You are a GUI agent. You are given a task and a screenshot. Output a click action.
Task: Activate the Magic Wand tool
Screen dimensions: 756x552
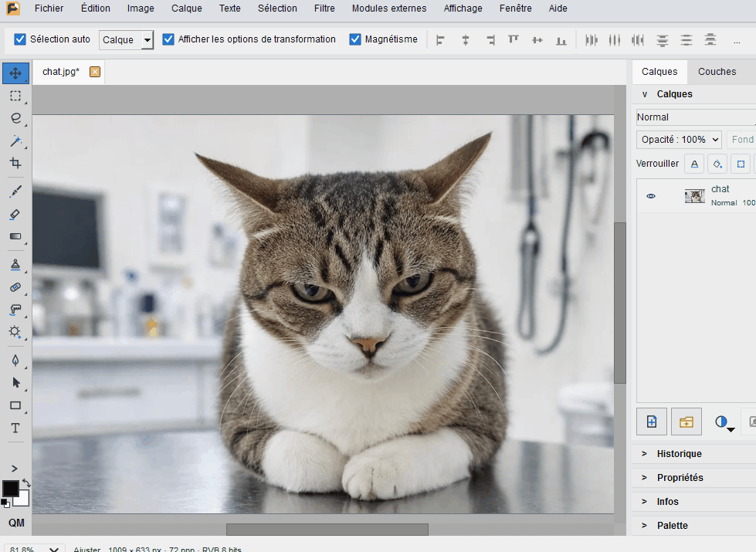coord(15,141)
